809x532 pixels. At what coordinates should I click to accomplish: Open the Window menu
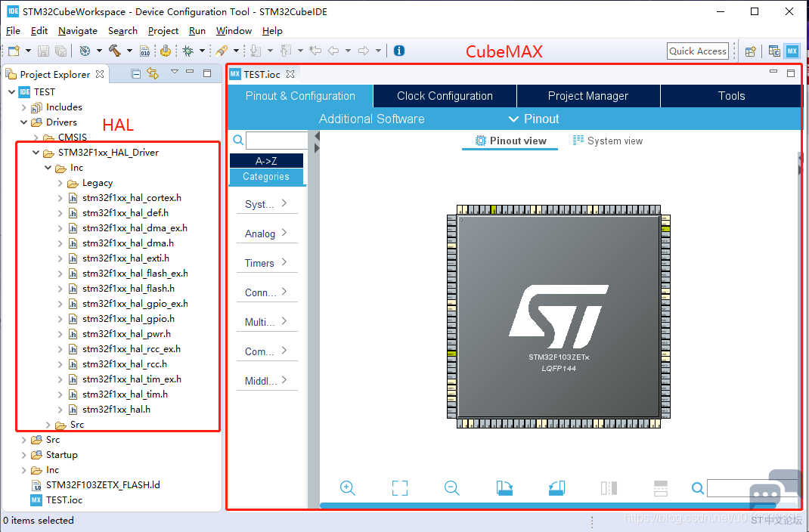click(234, 31)
